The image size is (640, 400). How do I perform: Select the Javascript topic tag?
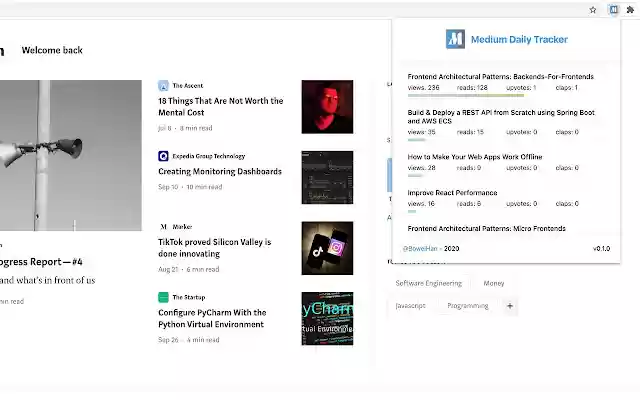point(410,306)
